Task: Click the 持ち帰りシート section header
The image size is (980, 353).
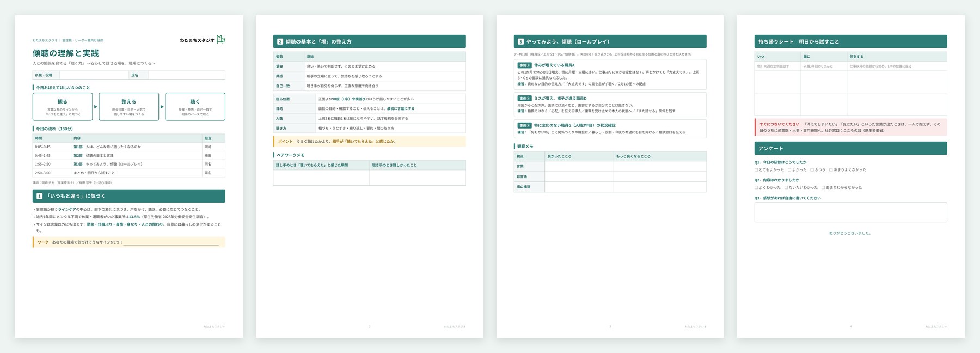Action: pyautogui.click(x=850, y=41)
